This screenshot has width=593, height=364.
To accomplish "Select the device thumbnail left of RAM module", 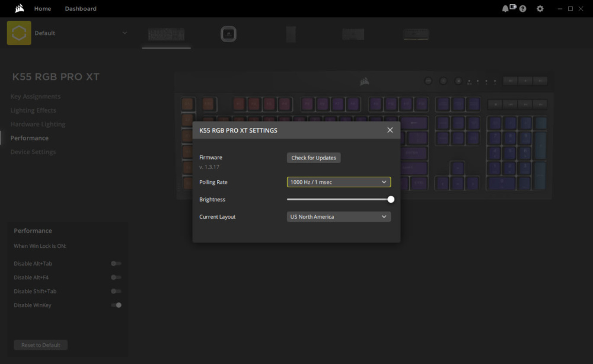I will [x=353, y=34].
